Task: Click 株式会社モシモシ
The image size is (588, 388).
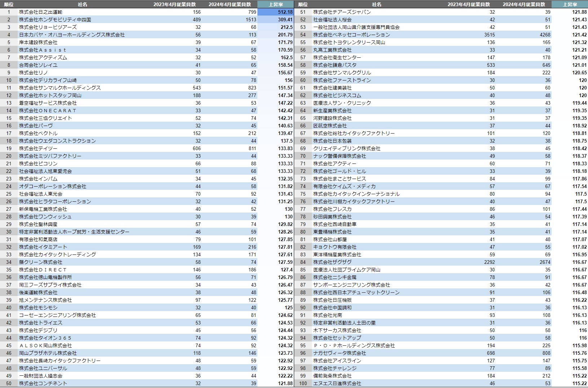Action: [x=38, y=308]
